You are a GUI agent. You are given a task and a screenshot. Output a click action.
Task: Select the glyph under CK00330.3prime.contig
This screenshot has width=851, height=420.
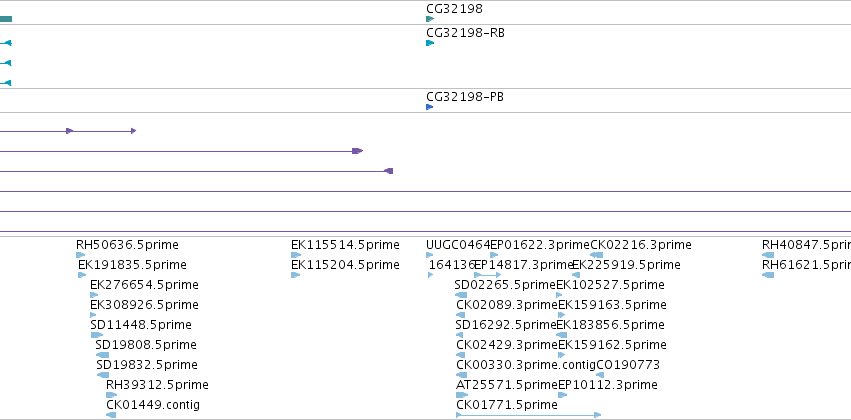coord(461,375)
